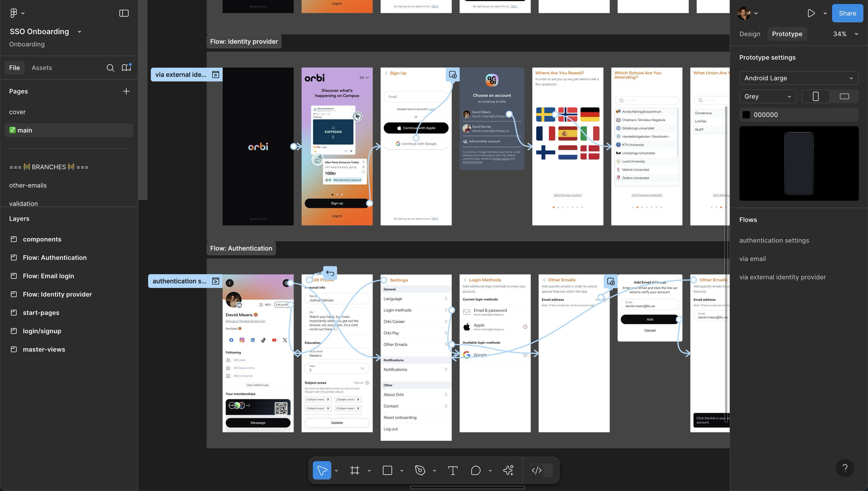
Task: Open present options dropdown arrow
Action: point(825,13)
